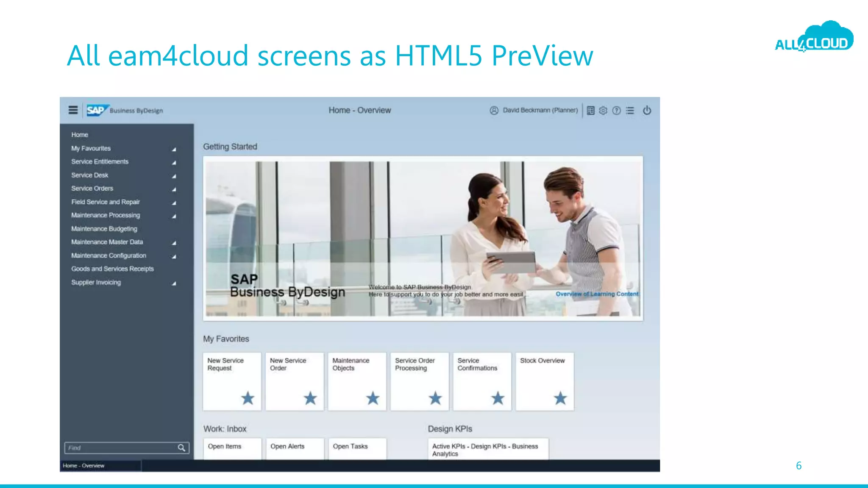Open the notes list icon in header
This screenshot has height=488, width=868.
(x=590, y=110)
